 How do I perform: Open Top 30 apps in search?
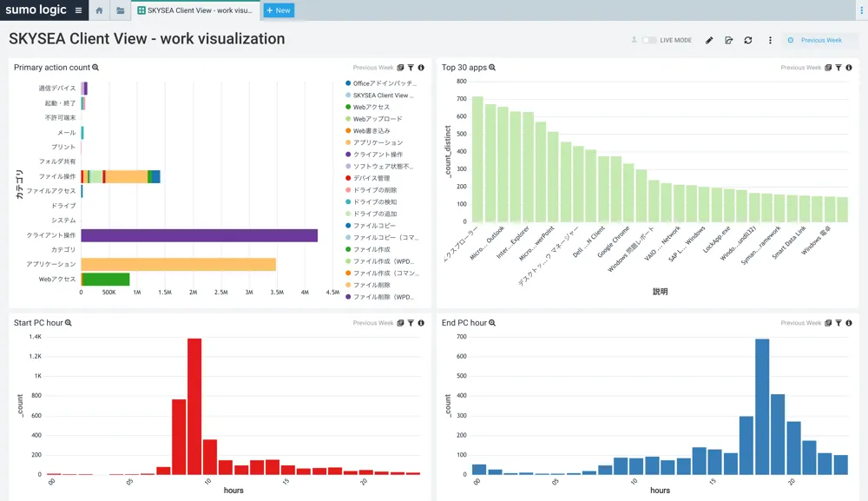click(x=492, y=68)
